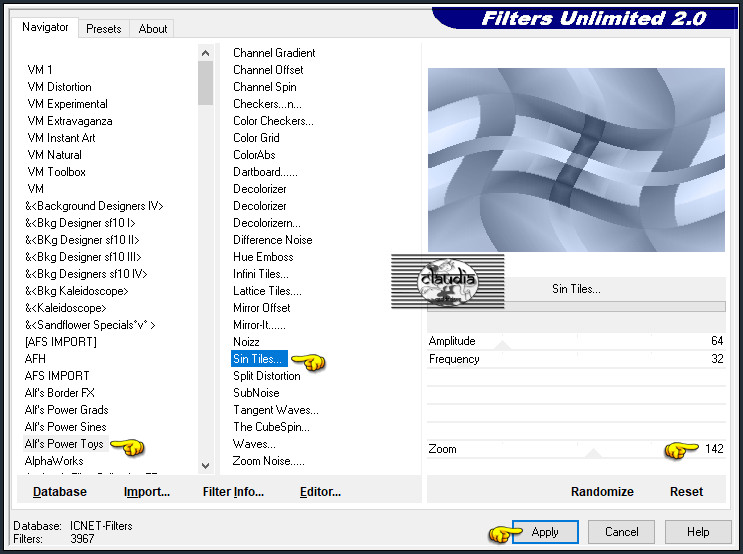Choose the Difference Noise filter

(x=273, y=240)
